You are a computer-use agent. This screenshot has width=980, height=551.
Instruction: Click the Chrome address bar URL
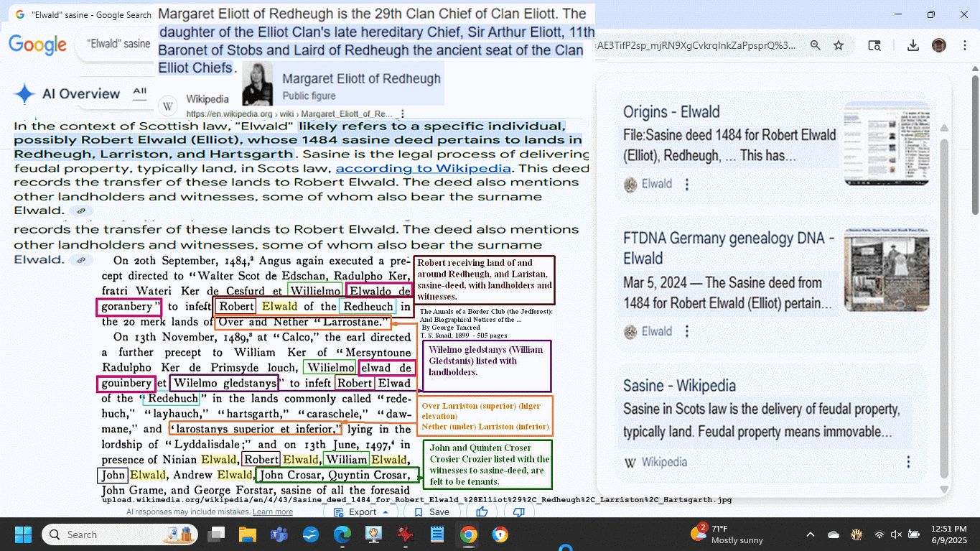tap(695, 45)
